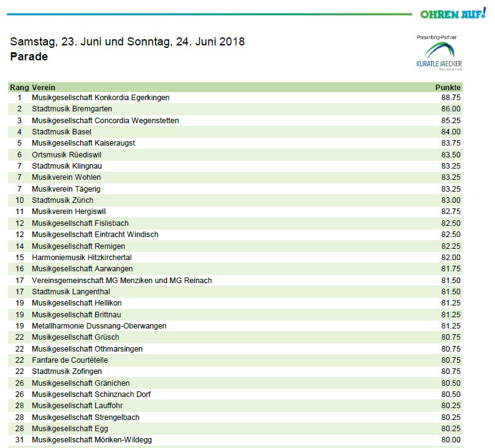This screenshot has height=448, width=495.
Task: Select Musikgesellschaft Konkordia Egerkingen row
Action: coord(100,98)
